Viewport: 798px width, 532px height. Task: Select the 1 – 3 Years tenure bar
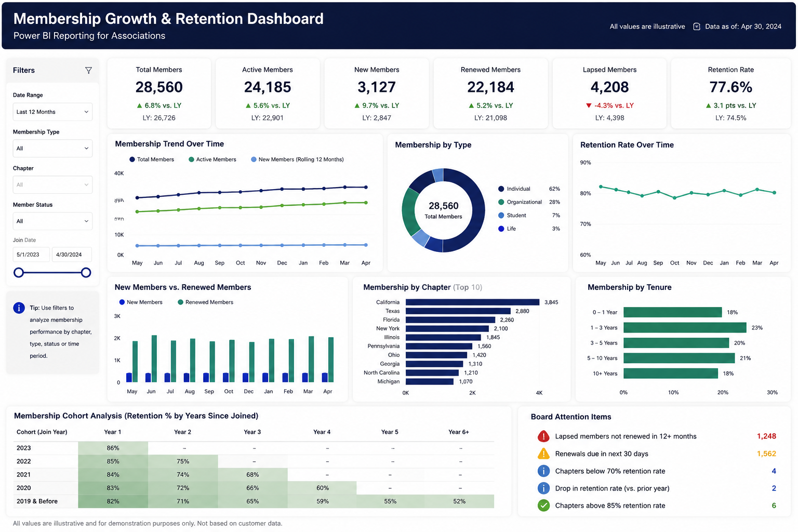pos(685,328)
